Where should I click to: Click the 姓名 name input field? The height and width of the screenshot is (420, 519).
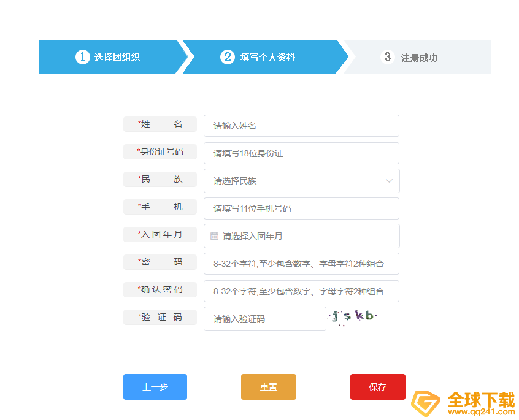(301, 126)
